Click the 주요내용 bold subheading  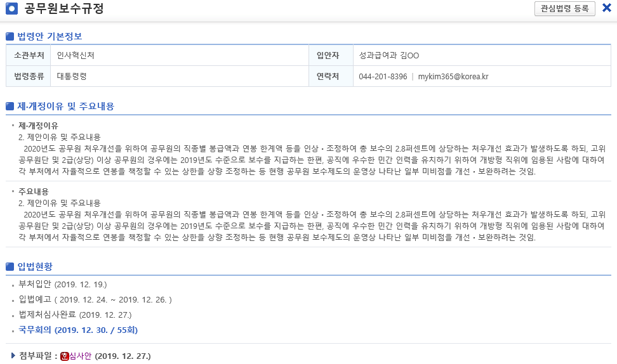tap(34, 192)
